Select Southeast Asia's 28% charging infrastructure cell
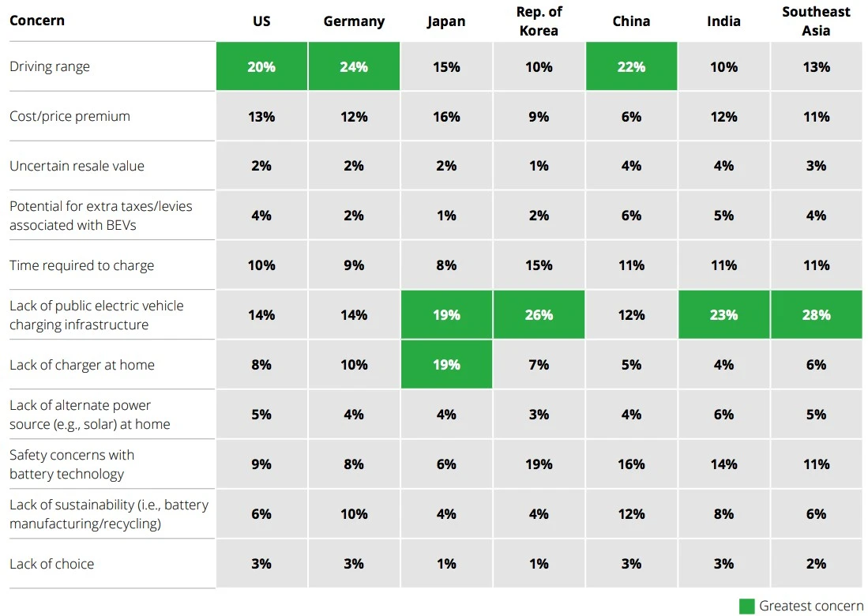868x616 pixels. [x=816, y=315]
